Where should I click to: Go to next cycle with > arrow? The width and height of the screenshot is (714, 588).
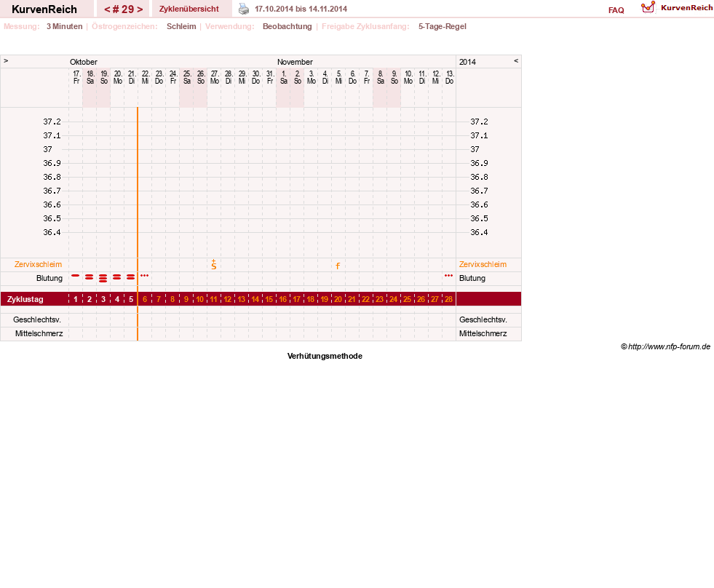140,9
